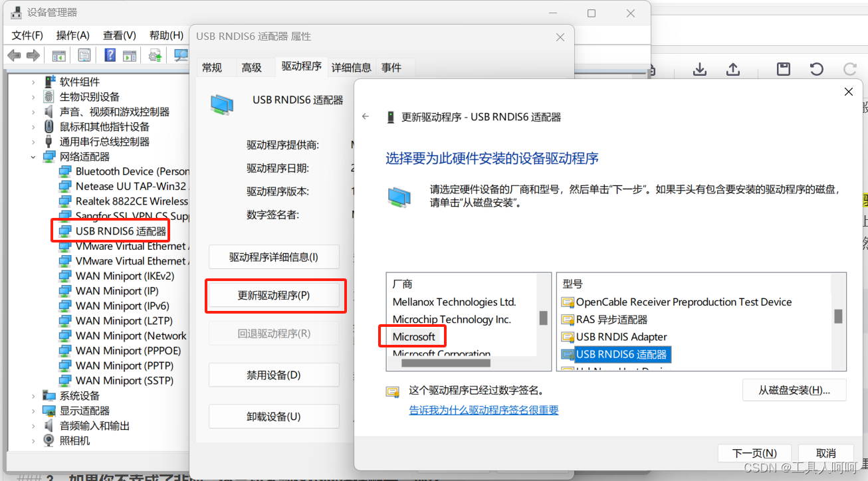This screenshot has width=868, height=481.
Task: Click the upload share icon
Action: pos(732,70)
